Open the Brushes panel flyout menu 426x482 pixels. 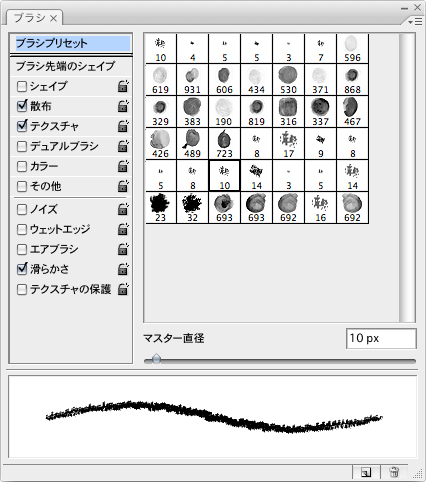pyautogui.click(x=415, y=22)
